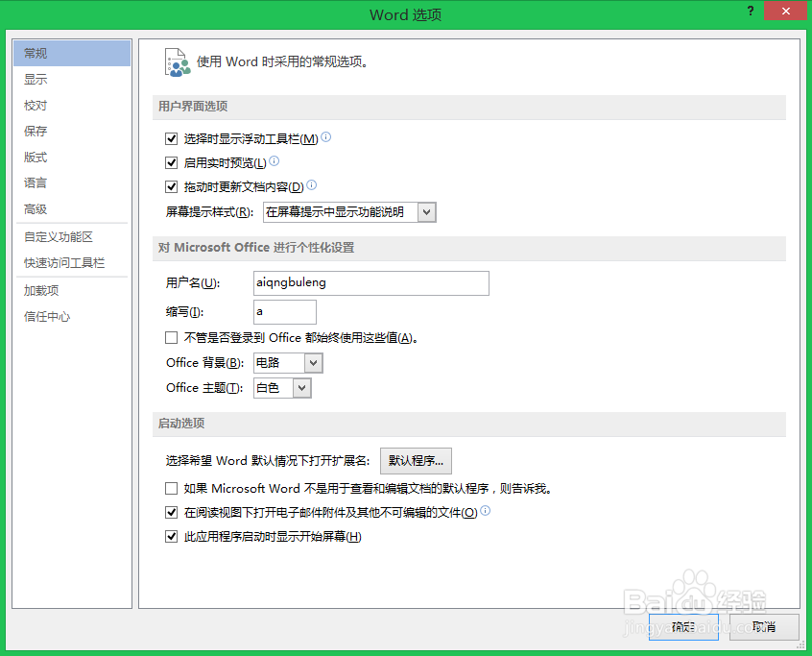
Task: Click the help question mark in title bar
Action: 751,11
